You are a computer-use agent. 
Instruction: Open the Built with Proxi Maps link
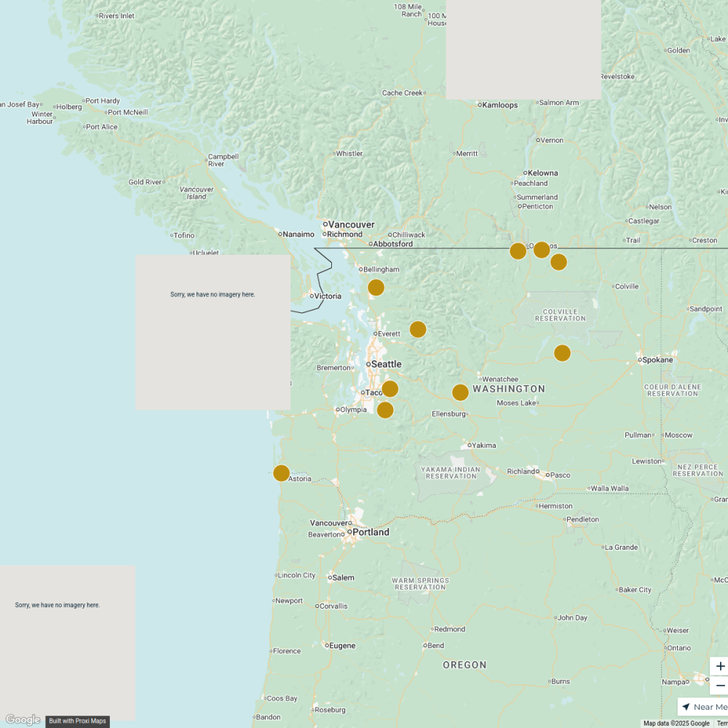[x=77, y=721]
